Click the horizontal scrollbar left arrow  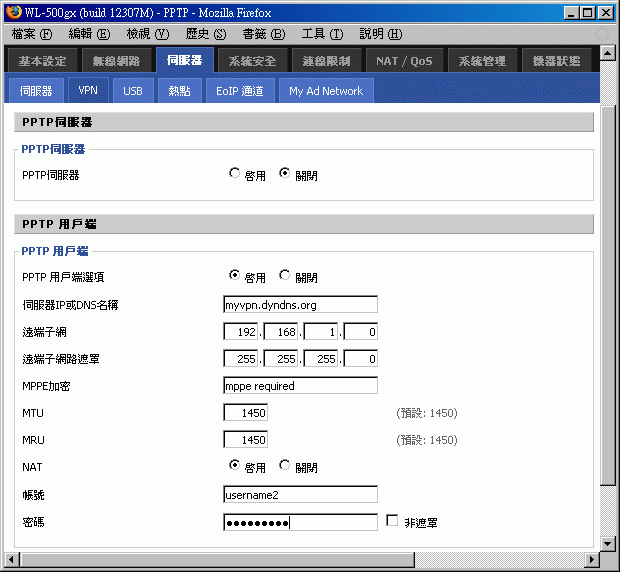[11, 558]
